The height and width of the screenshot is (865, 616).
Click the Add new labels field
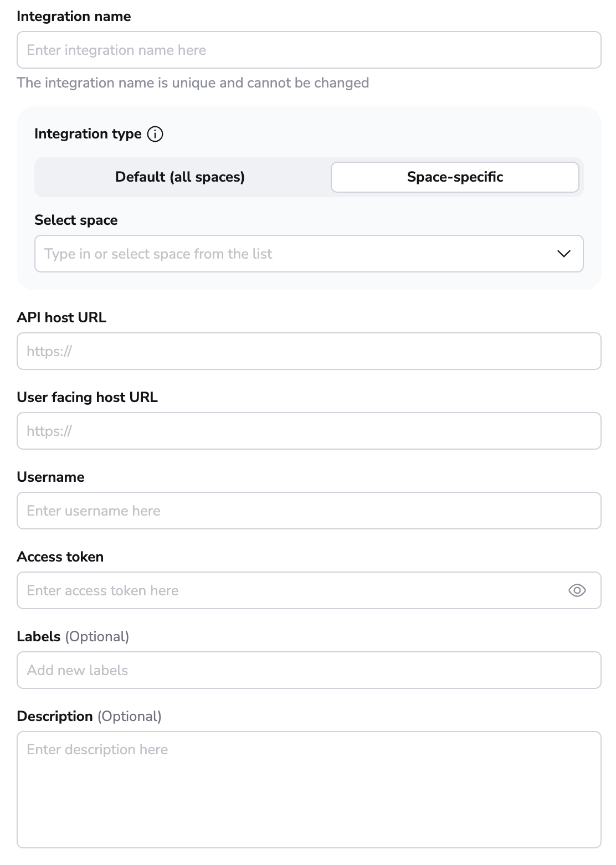click(x=309, y=670)
